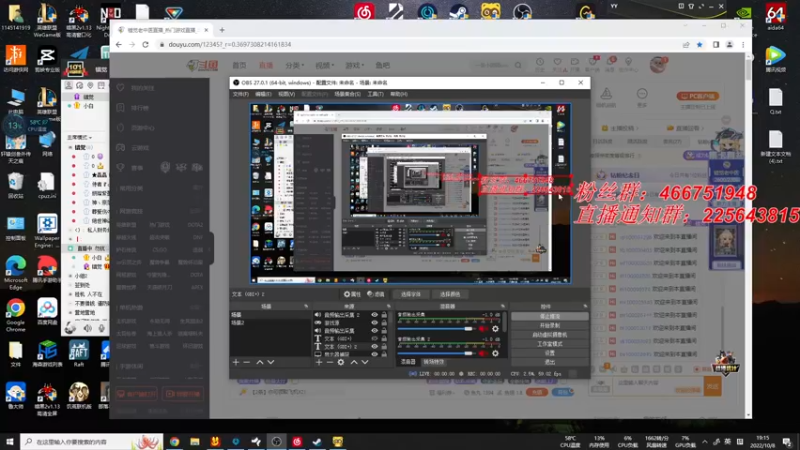Click Chrome address bar douyu.com URL
This screenshot has height=450, width=800.
click(x=230, y=44)
